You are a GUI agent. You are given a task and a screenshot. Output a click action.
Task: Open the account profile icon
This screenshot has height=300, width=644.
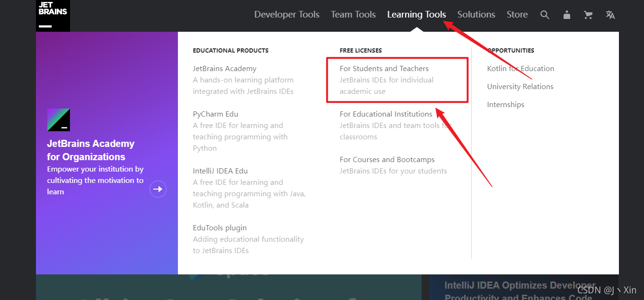566,15
